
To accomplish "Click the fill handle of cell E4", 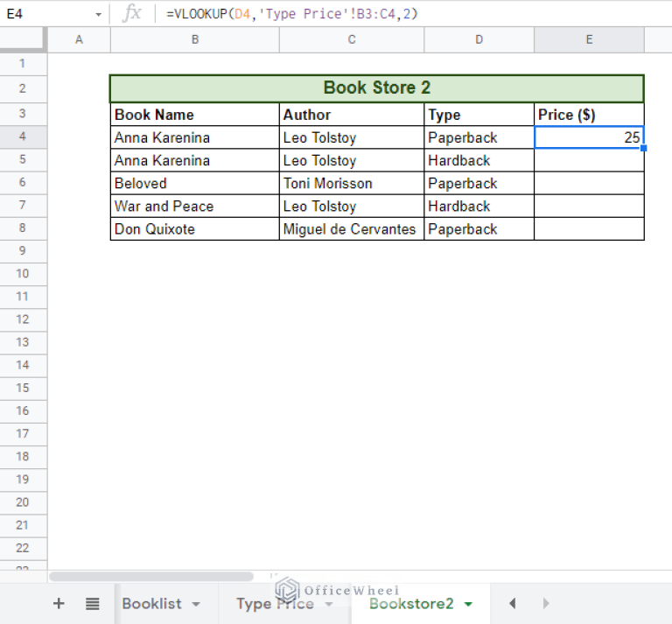I will (644, 148).
